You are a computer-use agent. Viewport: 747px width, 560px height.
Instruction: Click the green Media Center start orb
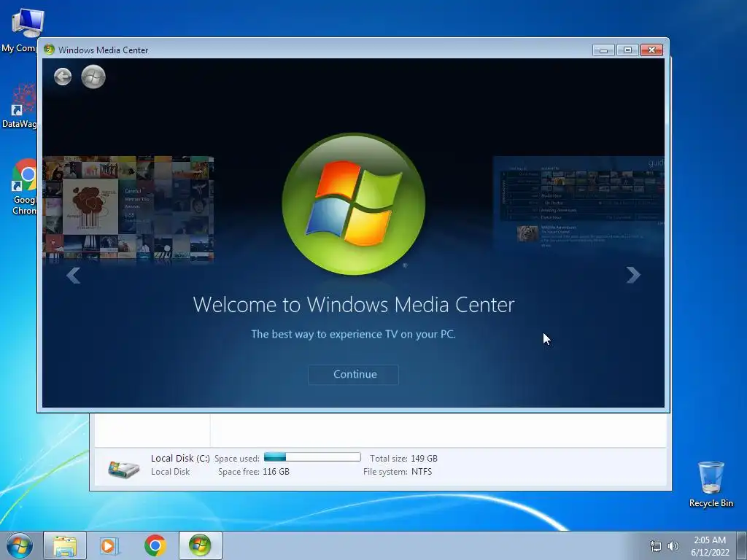tap(93, 77)
